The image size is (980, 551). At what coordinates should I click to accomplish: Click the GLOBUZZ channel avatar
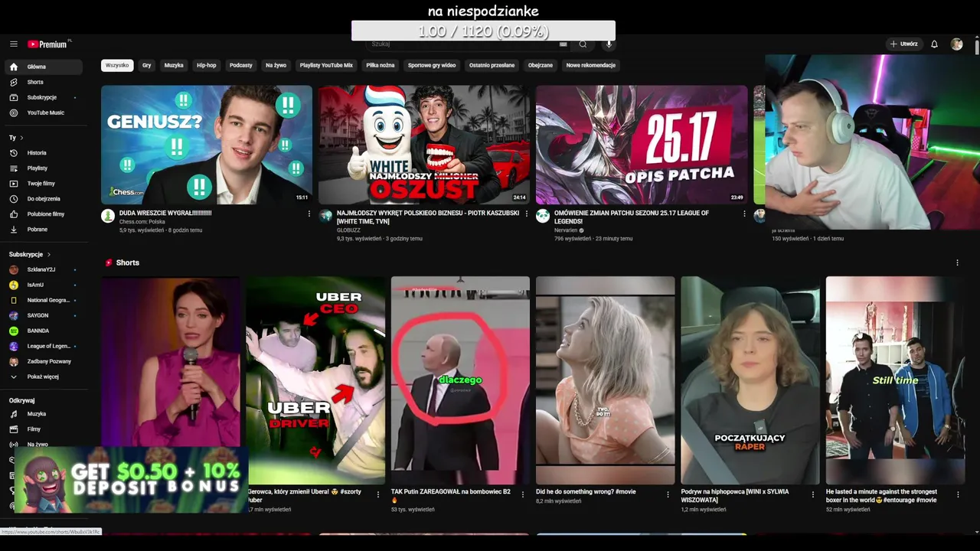pyautogui.click(x=325, y=216)
